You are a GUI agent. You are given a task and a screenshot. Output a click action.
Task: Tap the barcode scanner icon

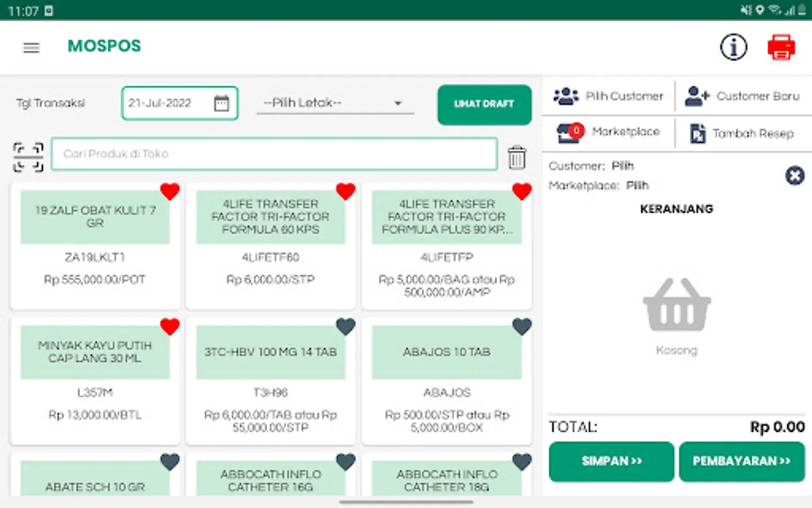(28, 157)
